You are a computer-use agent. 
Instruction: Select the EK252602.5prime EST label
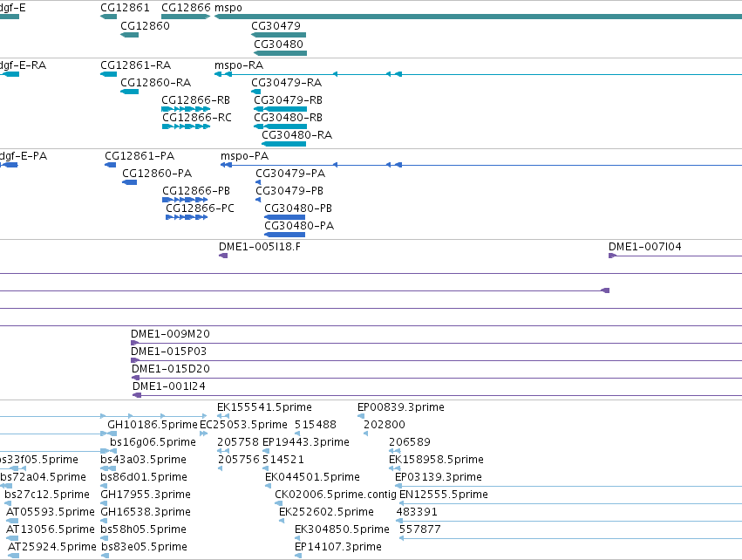(x=326, y=513)
